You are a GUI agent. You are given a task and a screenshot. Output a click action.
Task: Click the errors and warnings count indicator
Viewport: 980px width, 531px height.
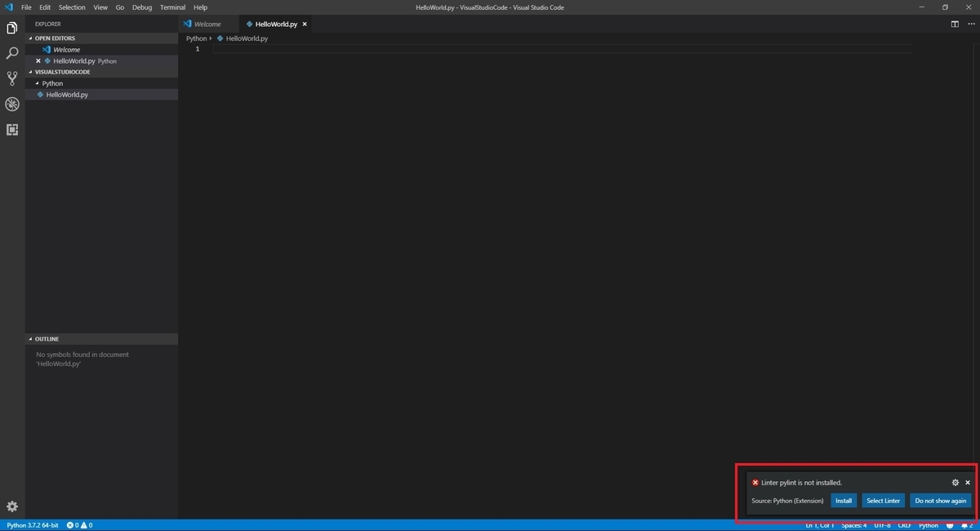(x=79, y=525)
